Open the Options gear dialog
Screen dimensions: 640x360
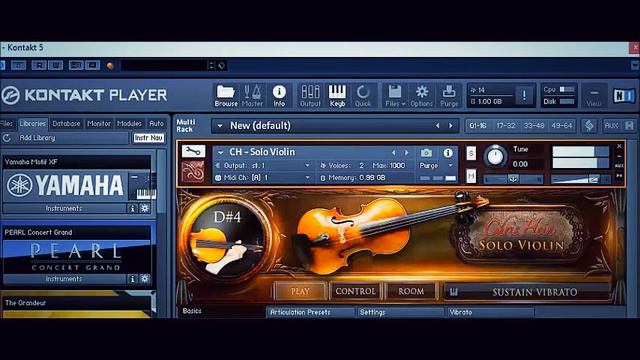pyautogui.click(x=421, y=96)
